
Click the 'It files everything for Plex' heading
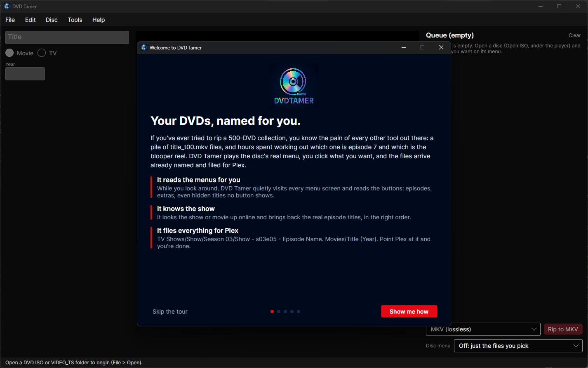coord(198,230)
